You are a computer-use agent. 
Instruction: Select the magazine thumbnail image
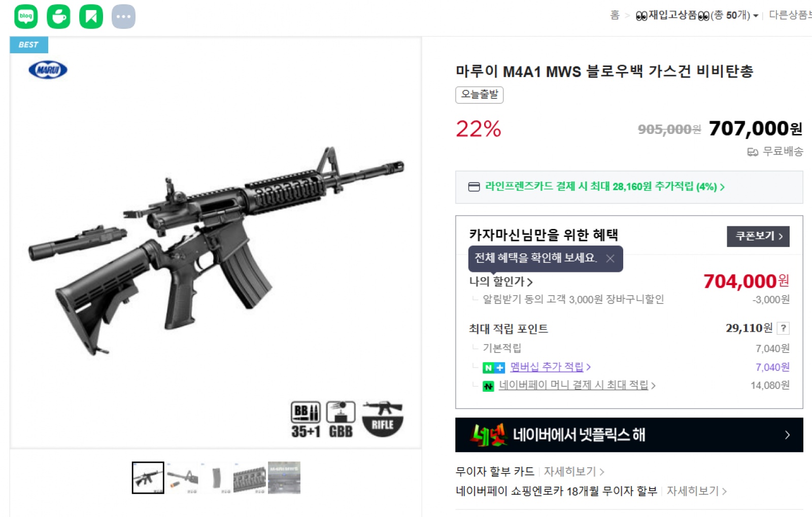pyautogui.click(x=216, y=477)
